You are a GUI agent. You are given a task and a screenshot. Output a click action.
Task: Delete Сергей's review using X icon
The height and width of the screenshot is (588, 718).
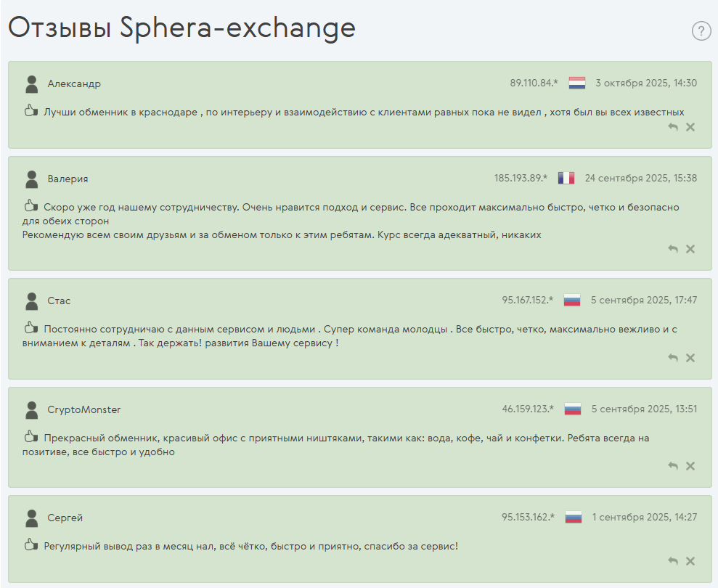point(690,560)
